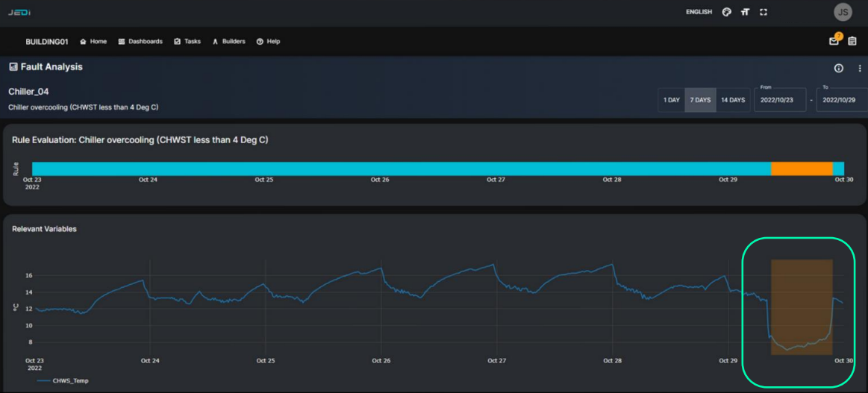Open the From date field 2022/10/23

[780, 100]
